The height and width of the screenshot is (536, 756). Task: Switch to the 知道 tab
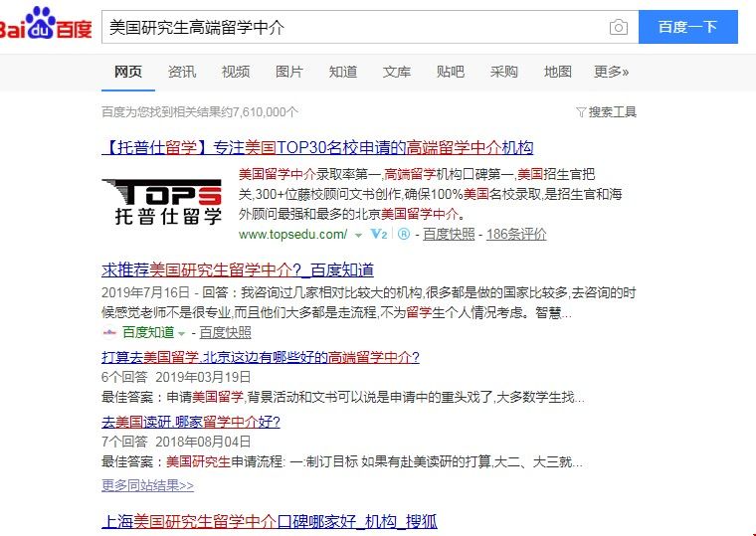[343, 72]
